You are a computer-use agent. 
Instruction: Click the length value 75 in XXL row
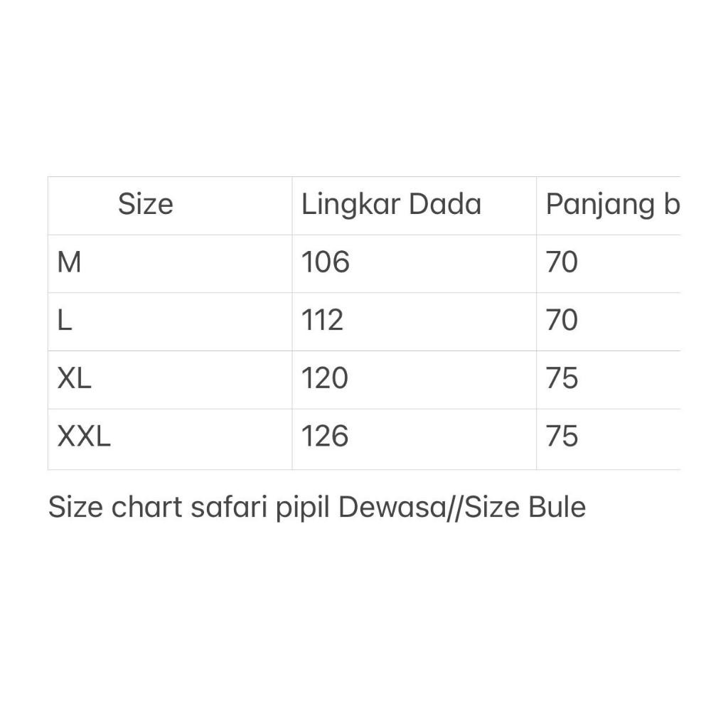562,437
